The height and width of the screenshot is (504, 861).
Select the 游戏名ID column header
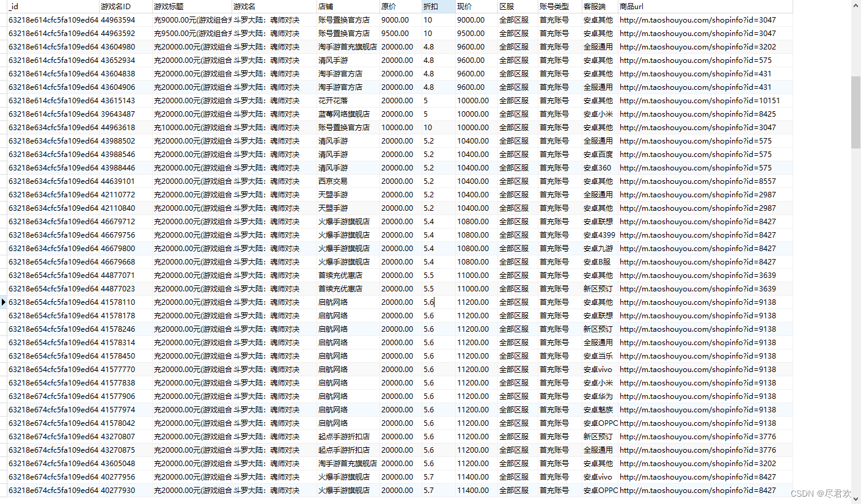coord(125,7)
